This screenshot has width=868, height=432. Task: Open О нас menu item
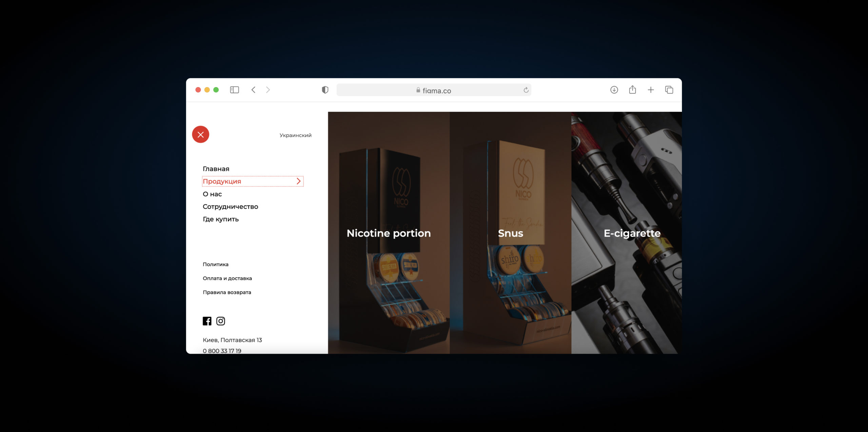click(212, 194)
